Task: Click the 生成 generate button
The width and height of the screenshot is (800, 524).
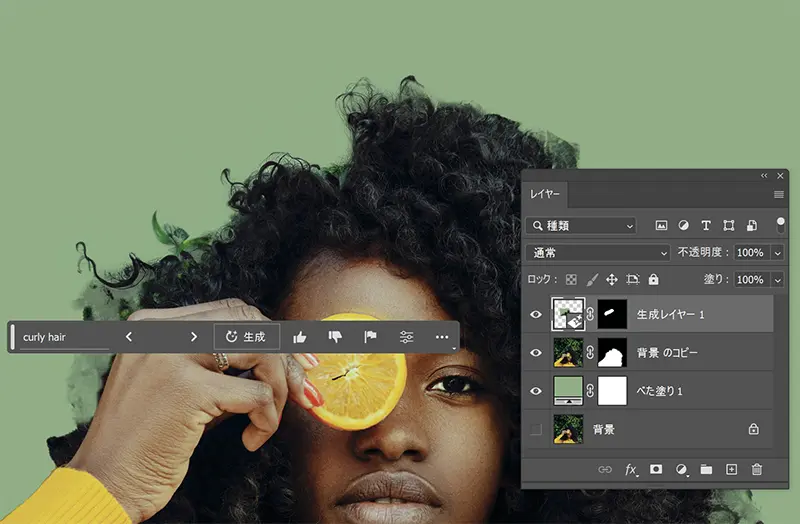Action: click(246, 337)
